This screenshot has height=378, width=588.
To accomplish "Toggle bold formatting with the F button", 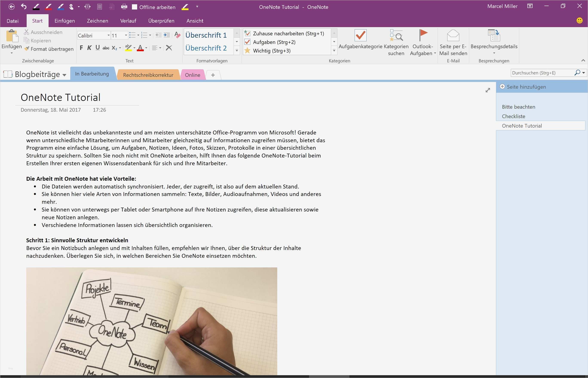I will tap(81, 48).
